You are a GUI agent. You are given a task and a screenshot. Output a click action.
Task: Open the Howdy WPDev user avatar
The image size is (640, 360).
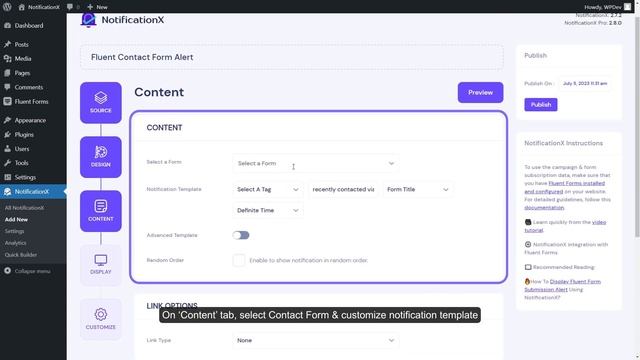627,7
